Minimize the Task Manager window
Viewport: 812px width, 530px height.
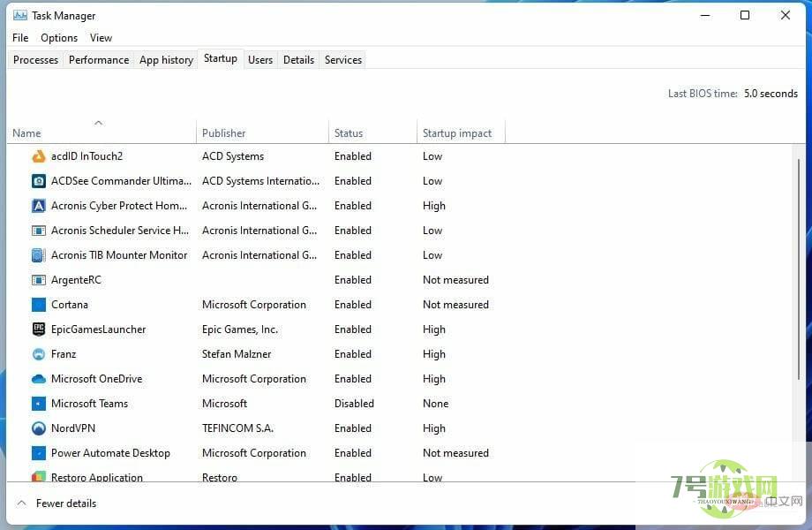tap(705, 16)
